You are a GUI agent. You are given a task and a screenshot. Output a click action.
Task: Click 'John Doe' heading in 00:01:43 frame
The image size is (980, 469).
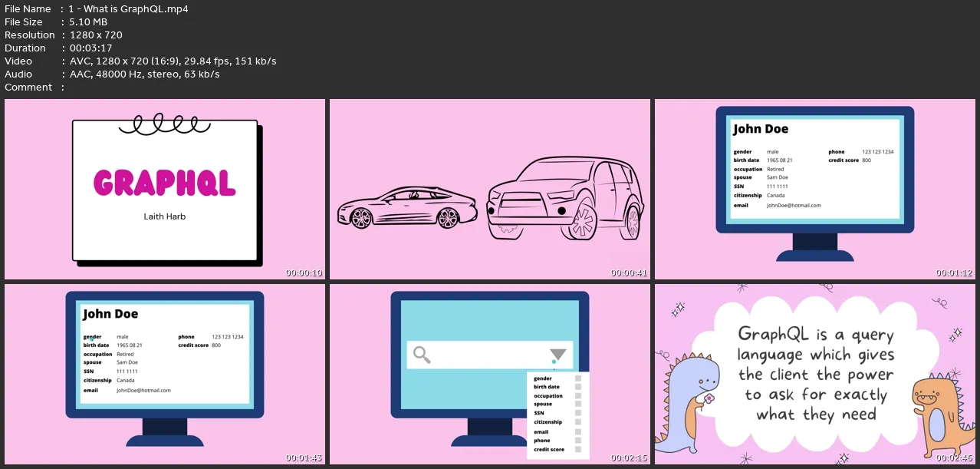(110, 314)
